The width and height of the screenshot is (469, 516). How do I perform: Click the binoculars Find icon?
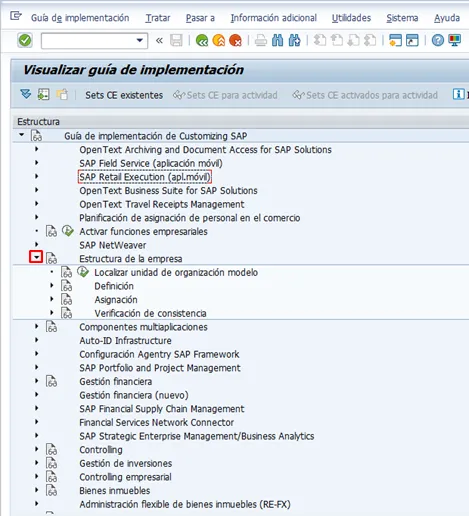click(278, 41)
